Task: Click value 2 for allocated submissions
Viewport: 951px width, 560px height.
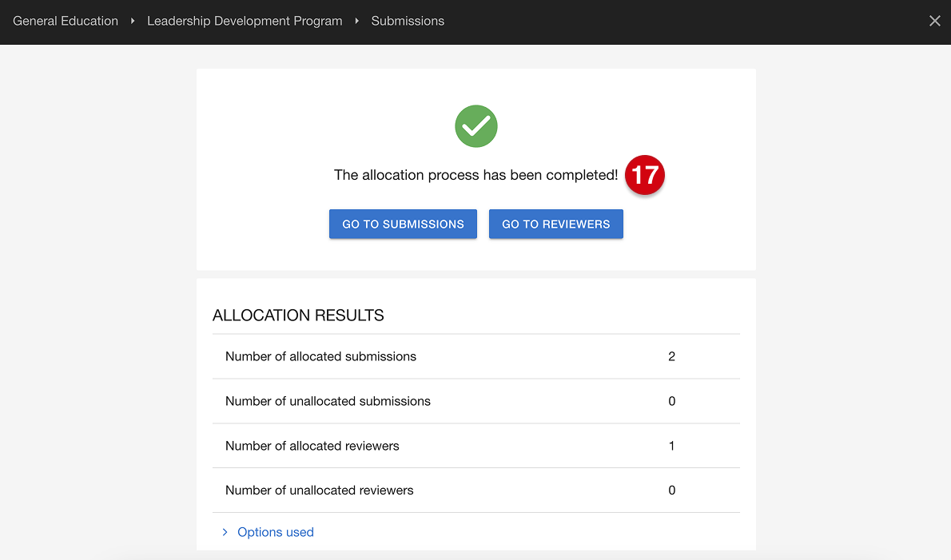Action: [x=671, y=356]
